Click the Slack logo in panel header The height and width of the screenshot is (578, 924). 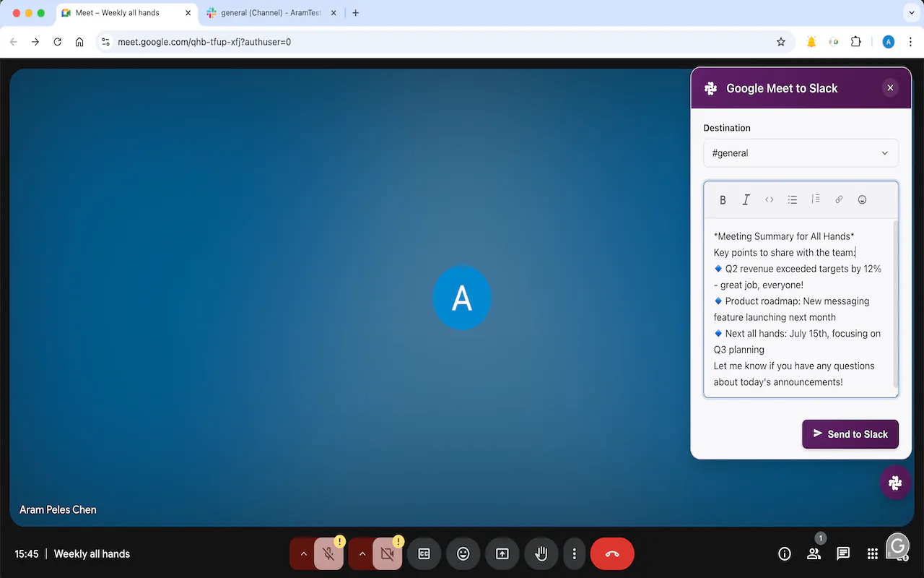pyautogui.click(x=710, y=88)
